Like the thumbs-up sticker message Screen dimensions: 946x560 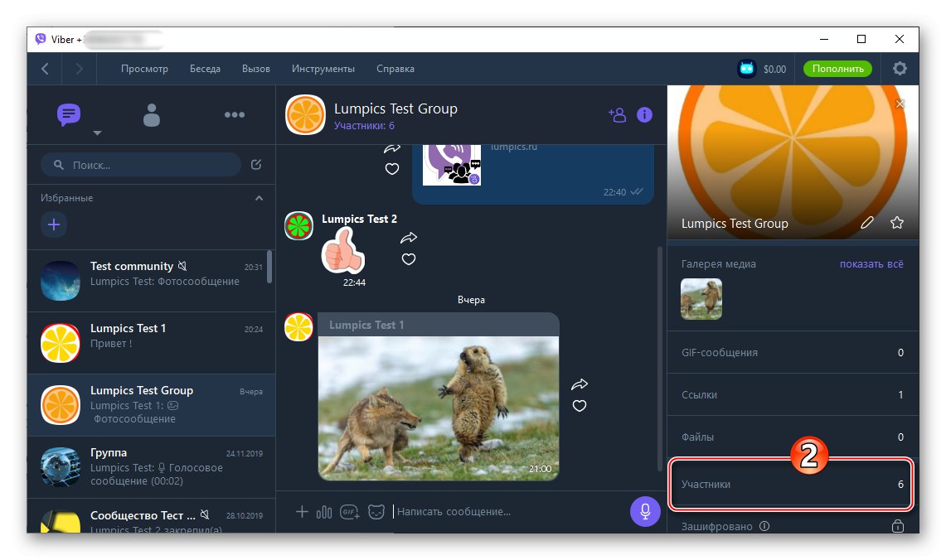[409, 259]
